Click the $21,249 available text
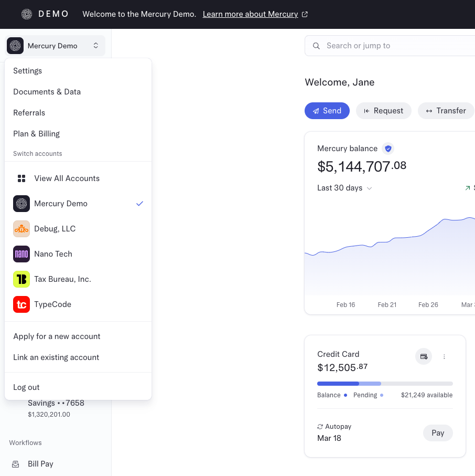 pyautogui.click(x=427, y=395)
